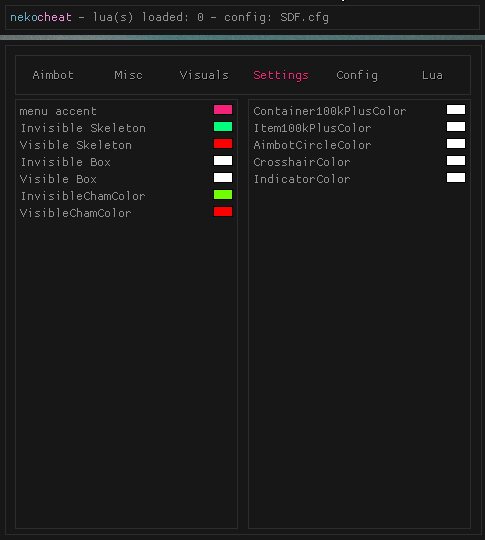Switch to the Lua tab

[x=432, y=75]
